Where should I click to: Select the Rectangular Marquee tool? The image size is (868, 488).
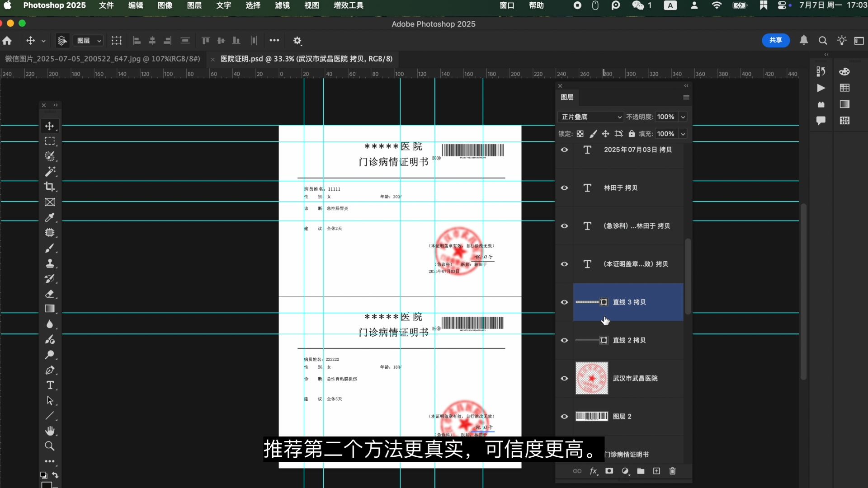[x=50, y=141]
